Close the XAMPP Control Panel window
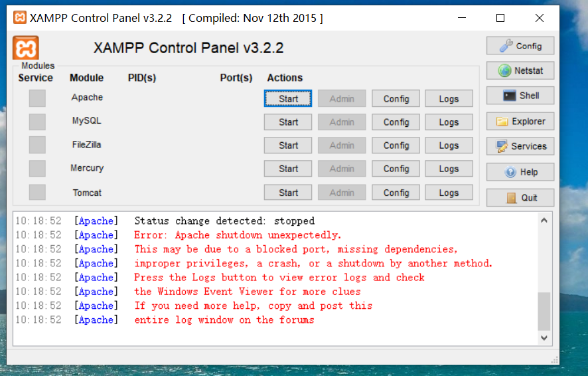 click(540, 18)
